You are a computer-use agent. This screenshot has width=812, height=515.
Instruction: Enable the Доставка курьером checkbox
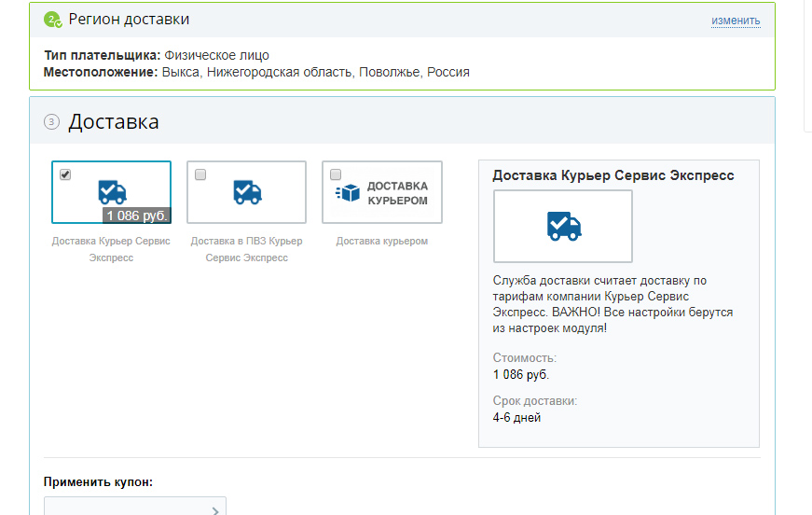pyautogui.click(x=336, y=174)
